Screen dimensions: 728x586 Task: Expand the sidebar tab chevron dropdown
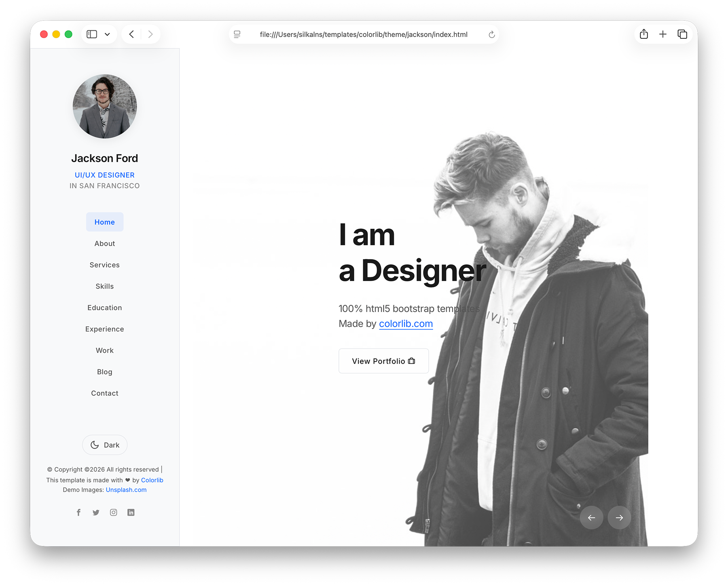click(107, 34)
